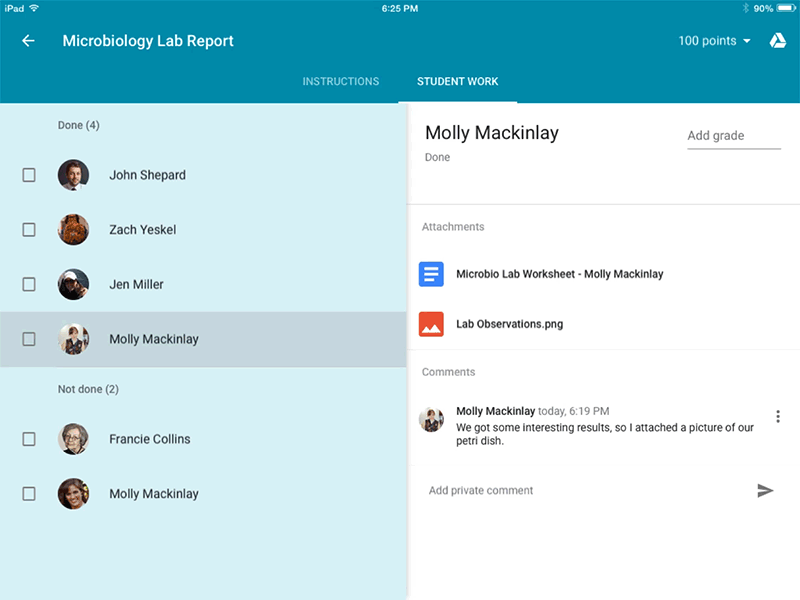Tick the checkbox of the highlighted Molly Mackinlay row

pyautogui.click(x=29, y=339)
